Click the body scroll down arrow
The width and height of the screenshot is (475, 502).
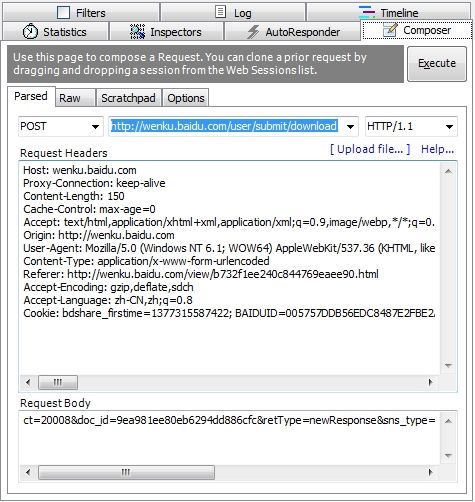[x=448, y=455]
